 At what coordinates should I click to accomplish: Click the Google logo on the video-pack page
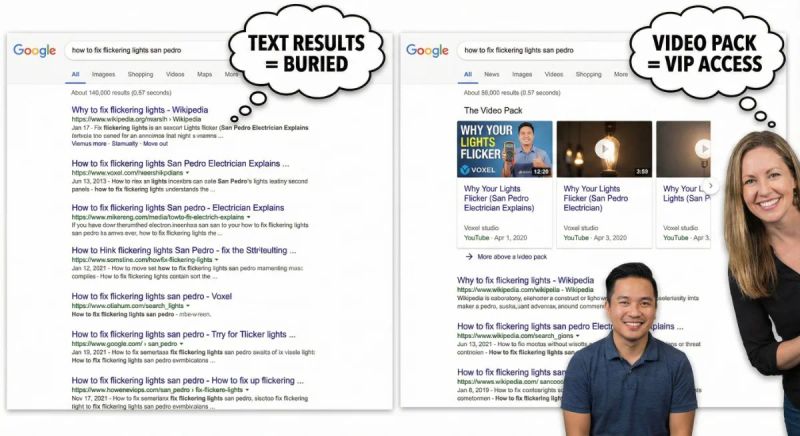pyautogui.click(x=427, y=50)
